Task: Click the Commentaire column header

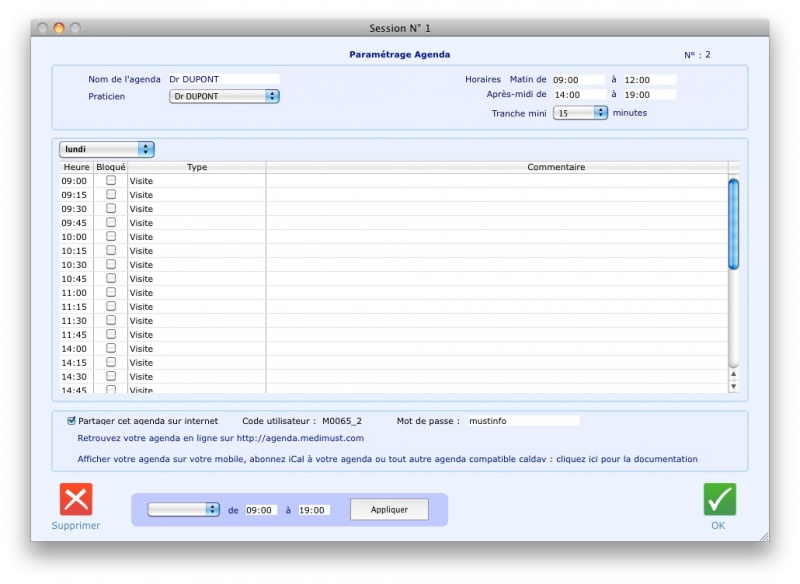Action: (x=556, y=167)
